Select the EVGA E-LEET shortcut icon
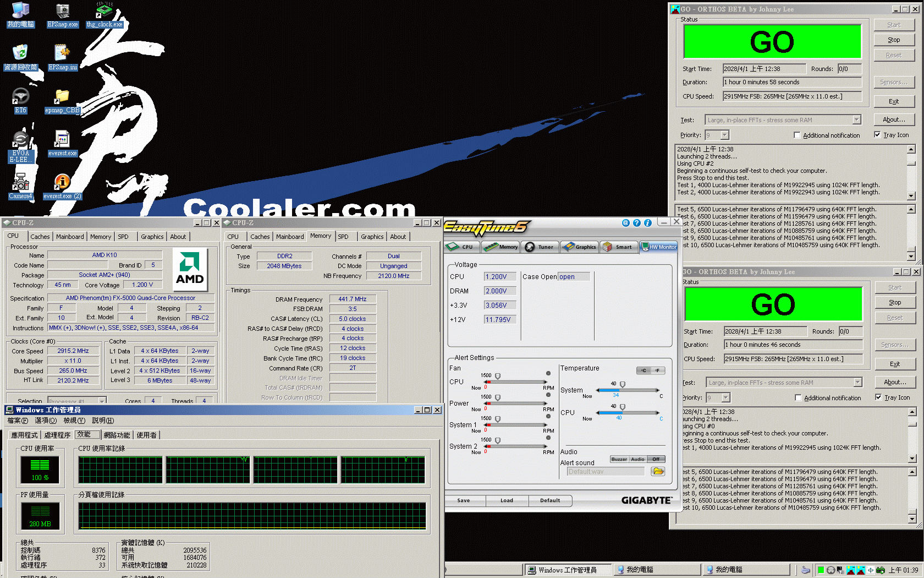 20,146
